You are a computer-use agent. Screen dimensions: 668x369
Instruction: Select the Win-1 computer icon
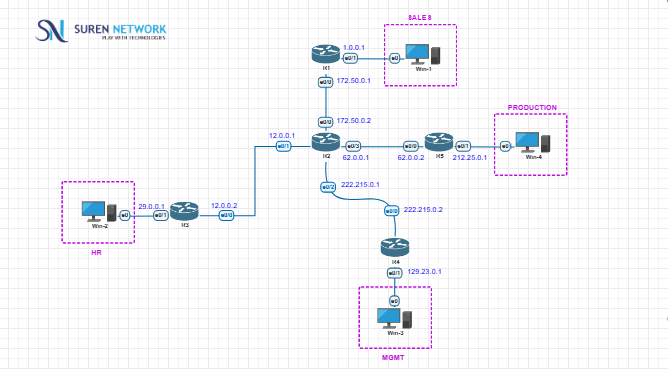[x=423, y=54]
